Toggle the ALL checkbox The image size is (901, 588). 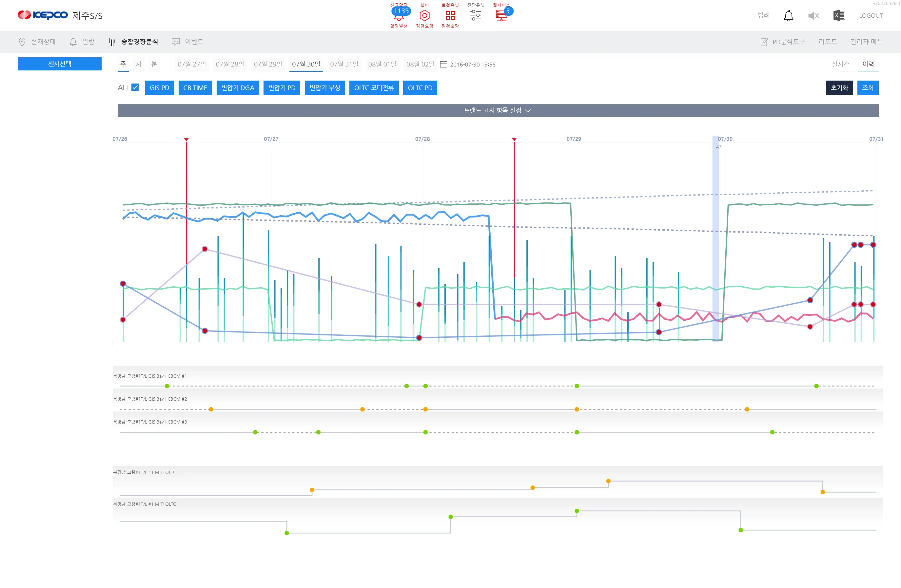click(x=135, y=87)
